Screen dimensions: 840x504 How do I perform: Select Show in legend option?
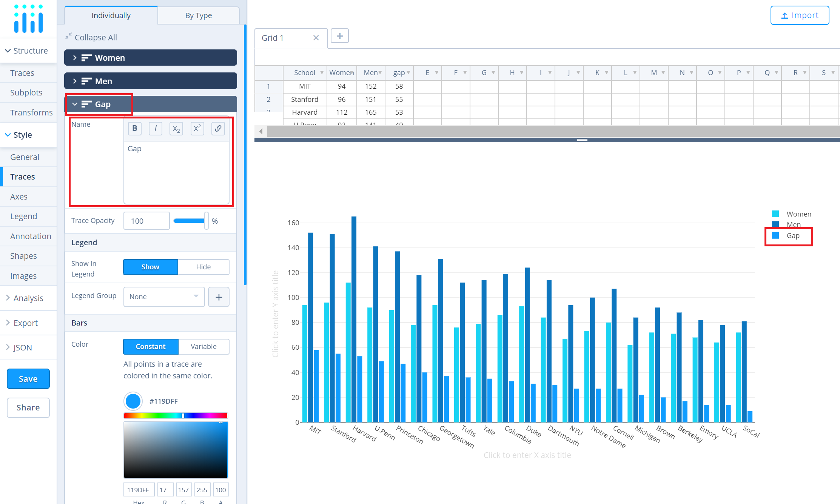coord(150,267)
